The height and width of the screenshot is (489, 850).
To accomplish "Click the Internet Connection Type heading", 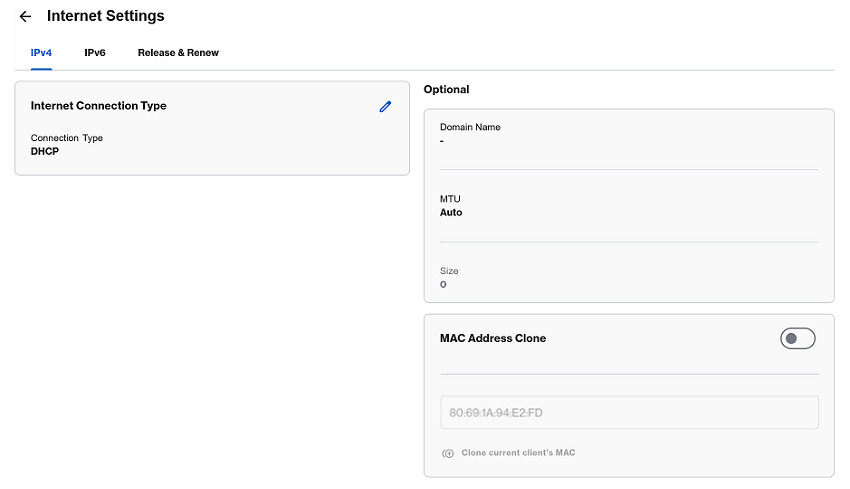I will [99, 106].
